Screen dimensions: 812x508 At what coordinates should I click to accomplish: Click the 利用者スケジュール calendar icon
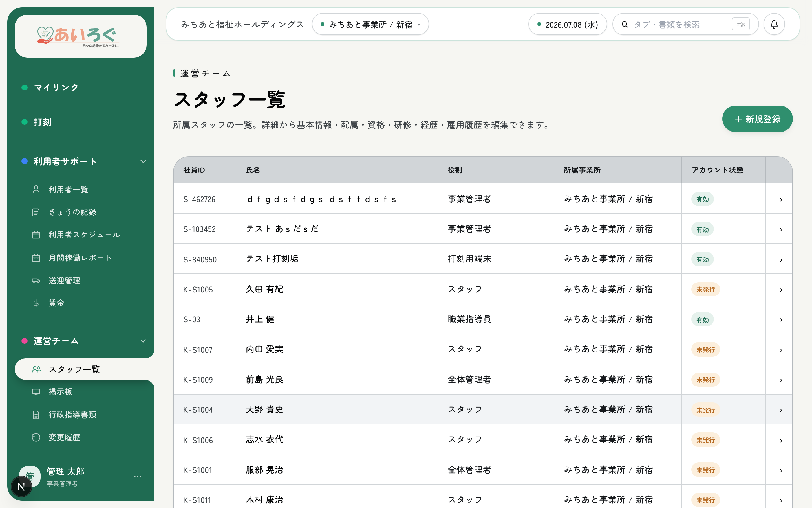(36, 235)
